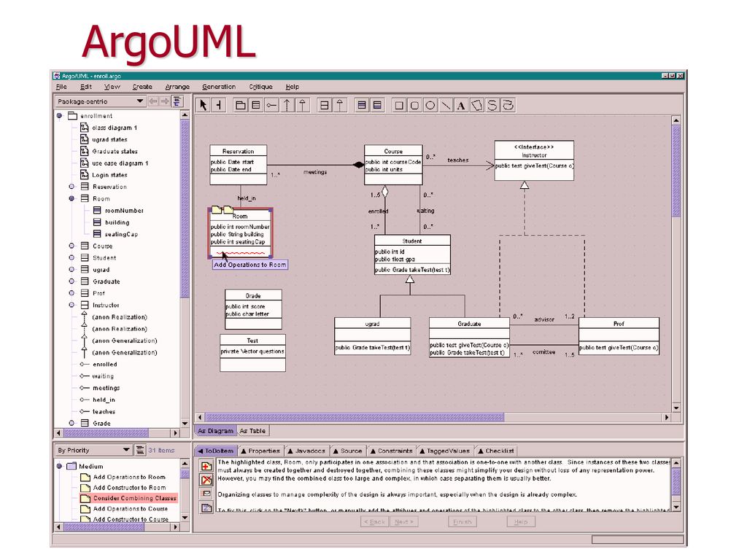Image resolution: width=747 pixels, height=560 pixels.
Task: Click the Add Operations to Room tooltip
Action: pos(250,265)
